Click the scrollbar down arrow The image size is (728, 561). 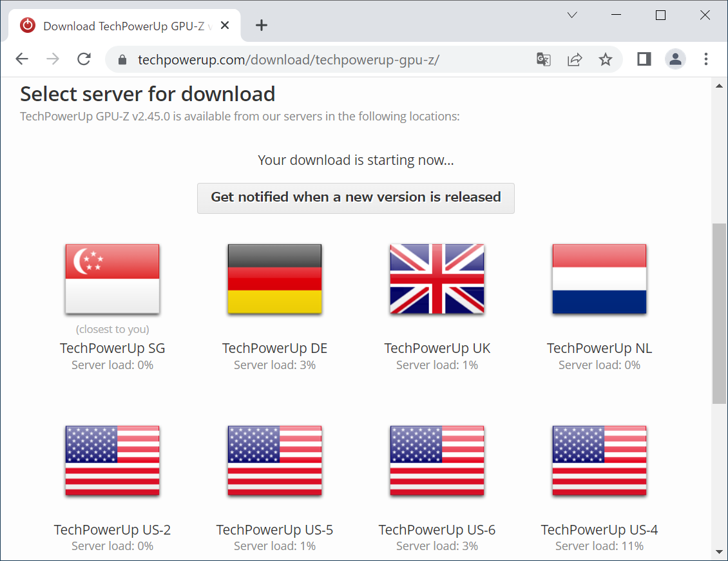pos(719,552)
